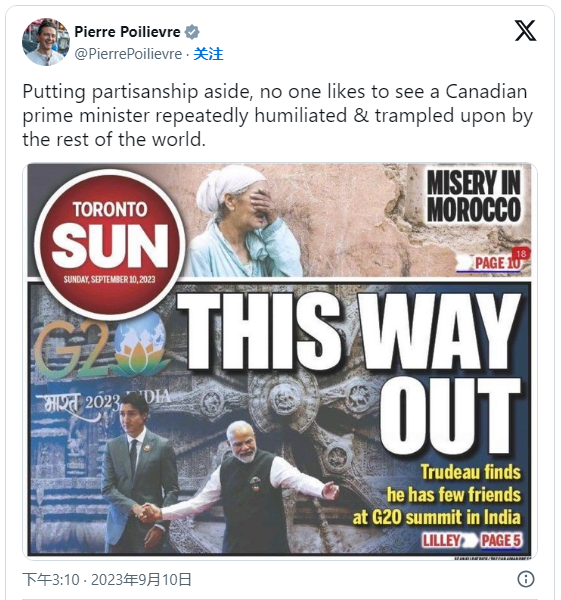The width and height of the screenshot is (561, 600).
Task: Click the Trudeau finds few friends subheadline
Action: coord(437,495)
